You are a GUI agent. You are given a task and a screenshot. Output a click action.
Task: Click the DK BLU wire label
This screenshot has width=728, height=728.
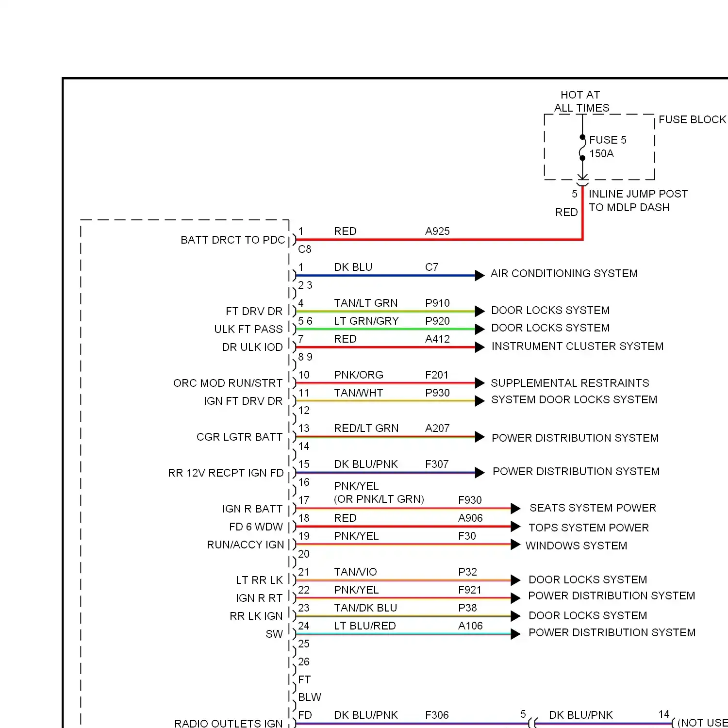(x=353, y=267)
